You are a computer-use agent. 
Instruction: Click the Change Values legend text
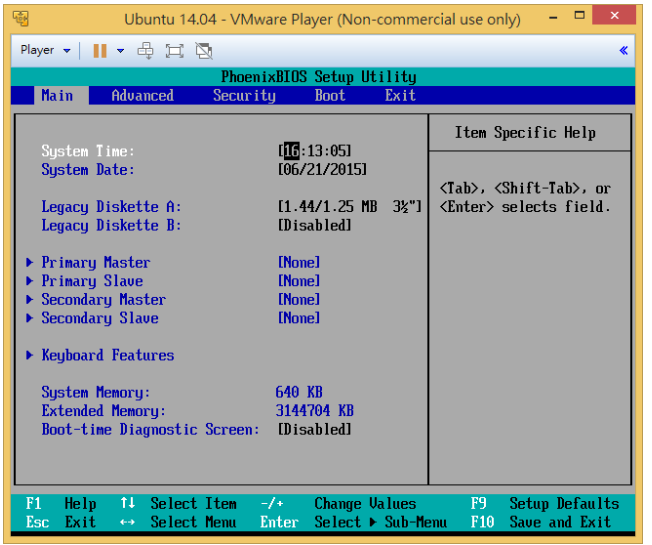point(365,503)
